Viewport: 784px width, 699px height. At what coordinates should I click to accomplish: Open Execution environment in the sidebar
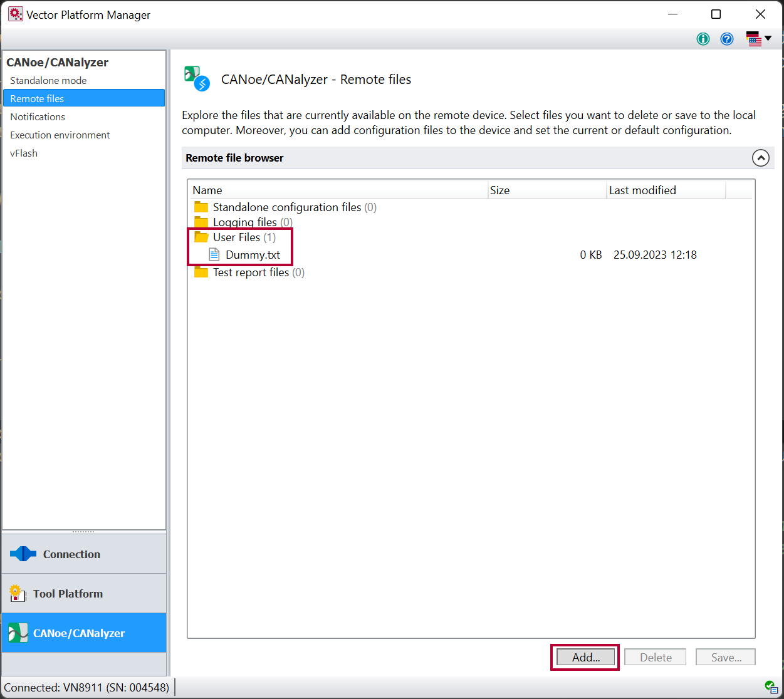coord(60,135)
